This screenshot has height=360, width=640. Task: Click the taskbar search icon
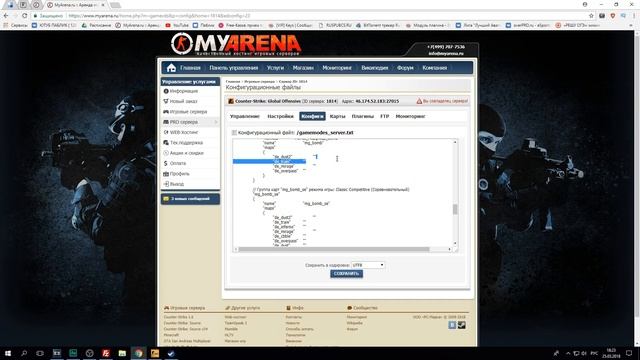[24, 353]
